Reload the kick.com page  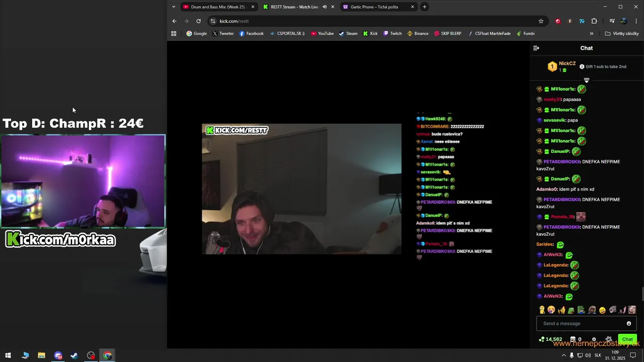(198, 21)
